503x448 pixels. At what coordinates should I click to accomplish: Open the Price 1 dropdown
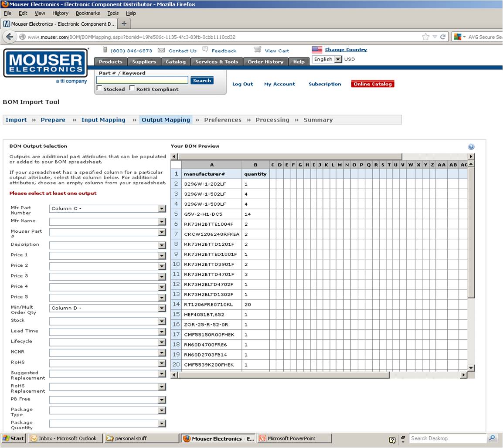click(x=108, y=256)
